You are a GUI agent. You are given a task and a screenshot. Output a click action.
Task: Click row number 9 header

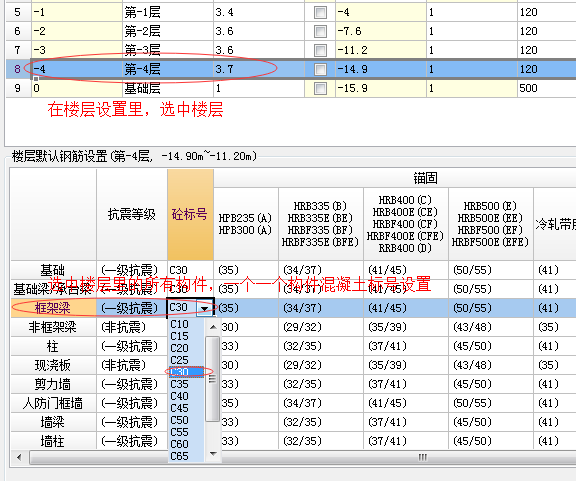(18, 88)
